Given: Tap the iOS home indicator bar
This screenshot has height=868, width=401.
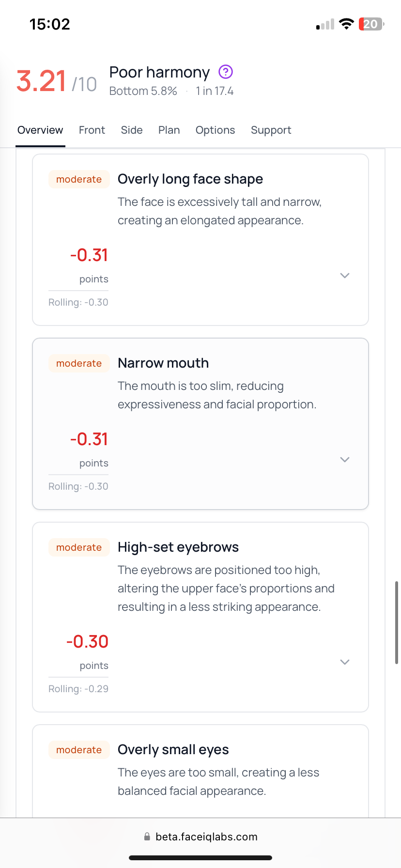Looking at the screenshot, I should pos(200,858).
